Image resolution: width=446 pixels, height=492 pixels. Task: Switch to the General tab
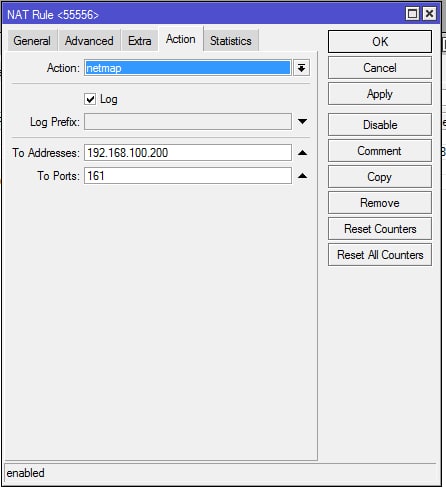(x=32, y=41)
